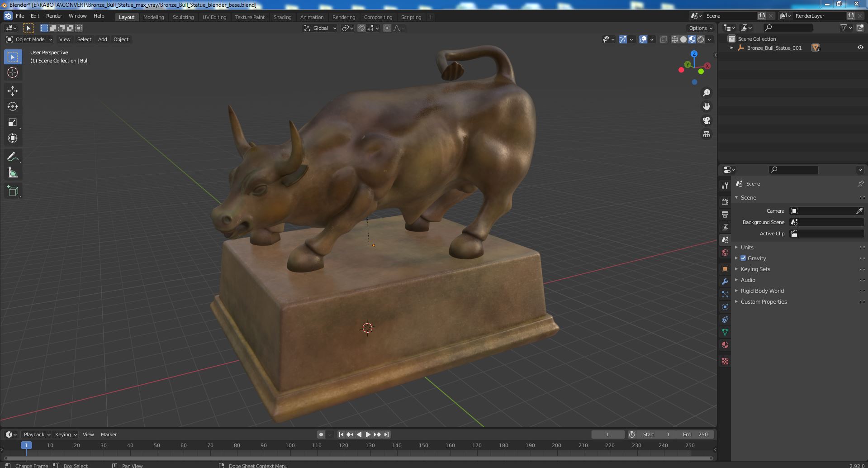Open the Render menu

[x=54, y=16]
